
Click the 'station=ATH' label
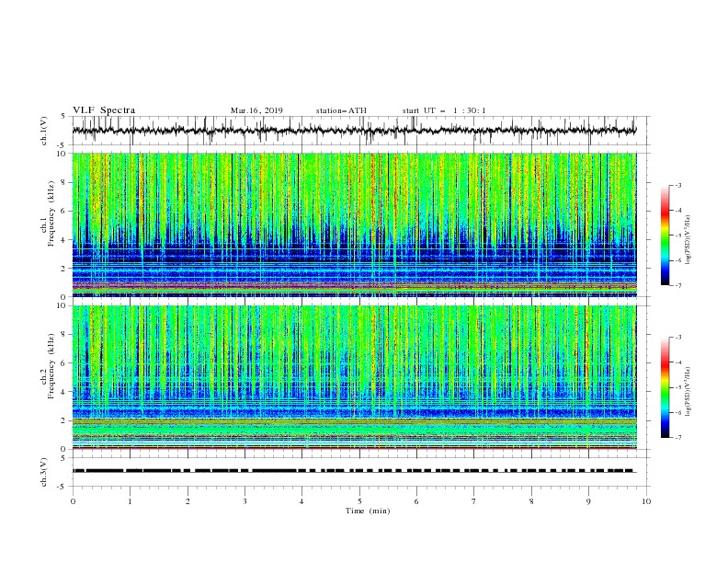[341, 110]
